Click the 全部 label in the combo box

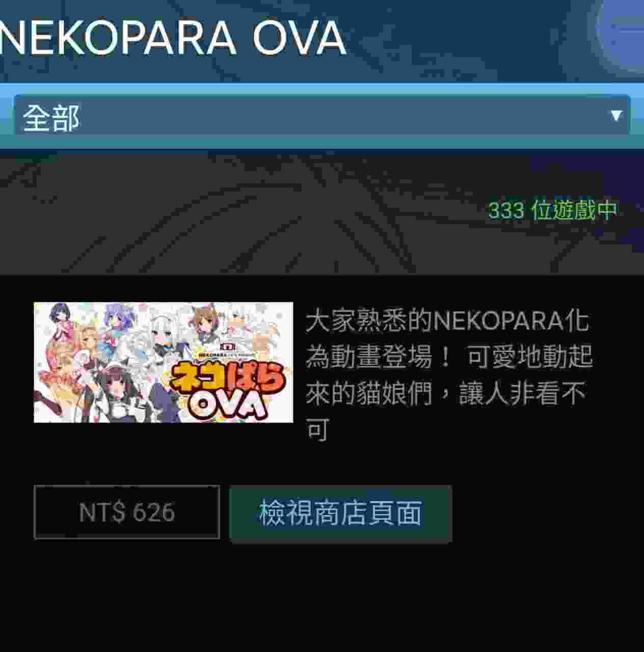pyautogui.click(x=51, y=118)
